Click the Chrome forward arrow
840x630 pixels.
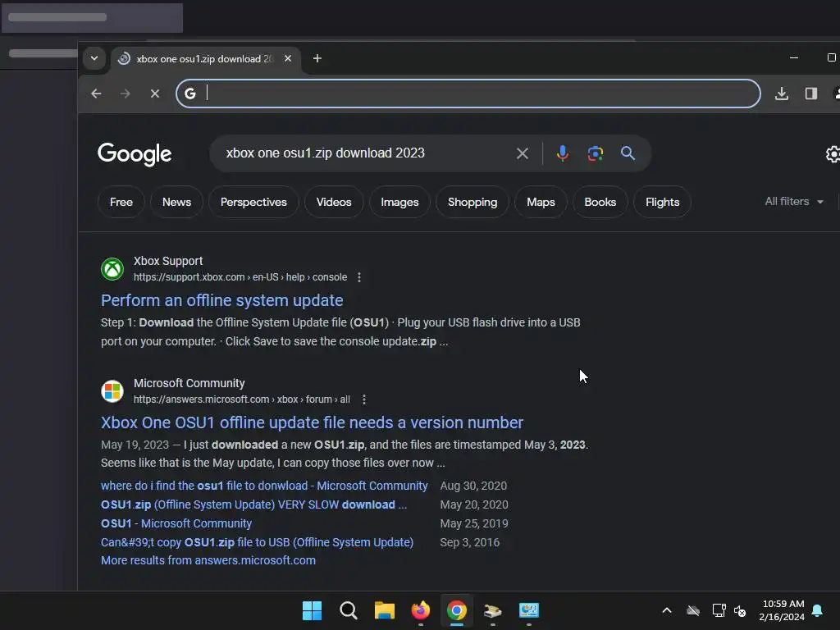click(126, 94)
